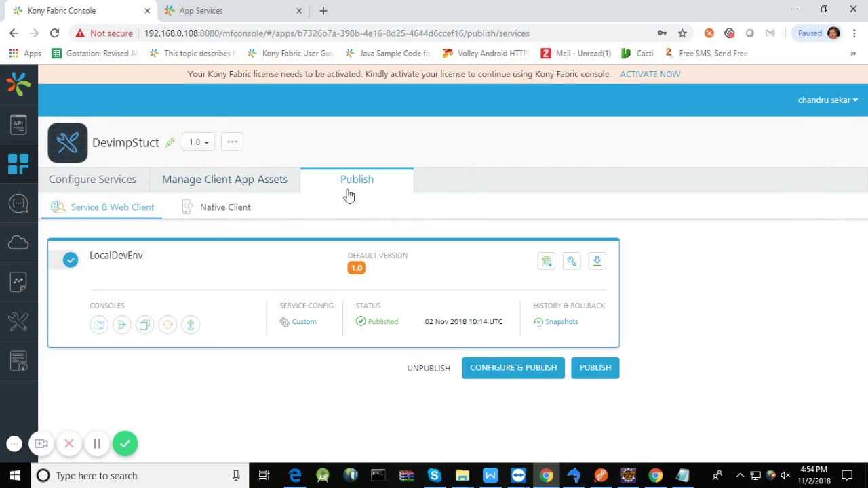The width and height of the screenshot is (868, 488).
Task: Edit app name with pencil icon
Action: pyautogui.click(x=170, y=142)
